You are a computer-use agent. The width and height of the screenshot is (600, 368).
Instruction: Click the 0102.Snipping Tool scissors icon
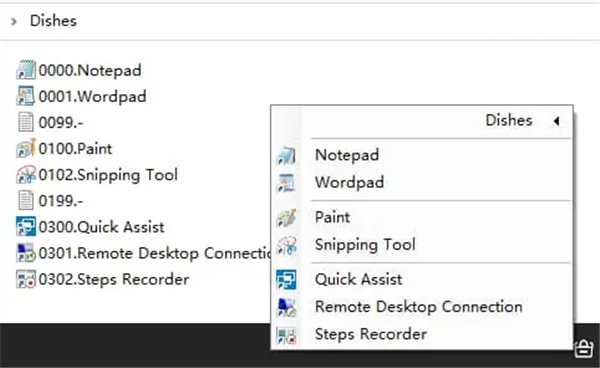point(26,175)
